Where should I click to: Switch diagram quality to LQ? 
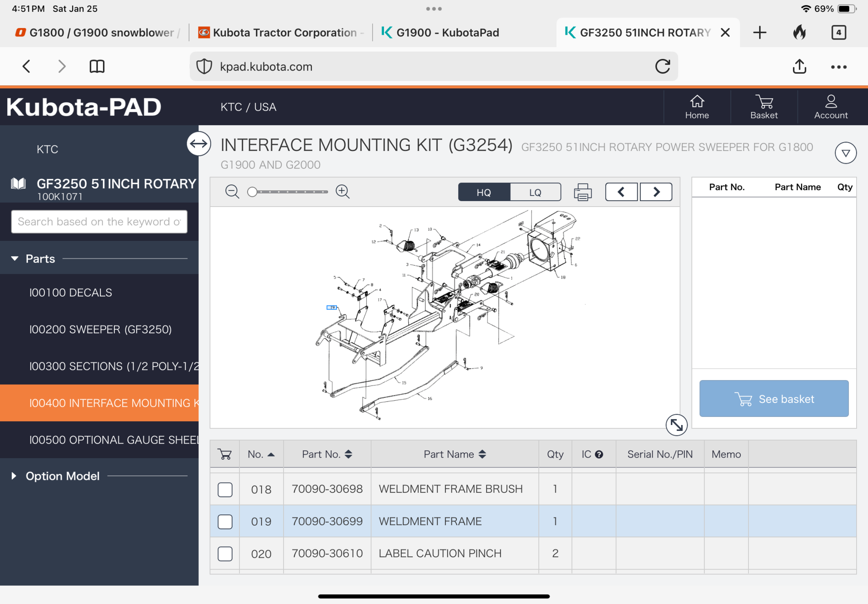coord(535,192)
